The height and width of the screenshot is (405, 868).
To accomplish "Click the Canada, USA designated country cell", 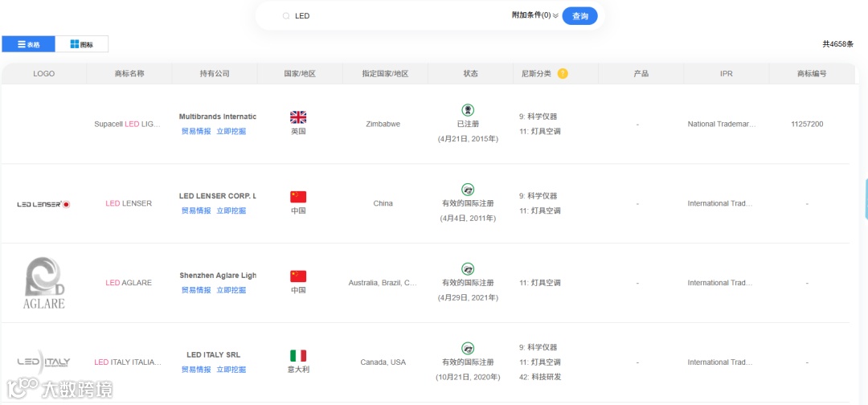I will [x=383, y=362].
